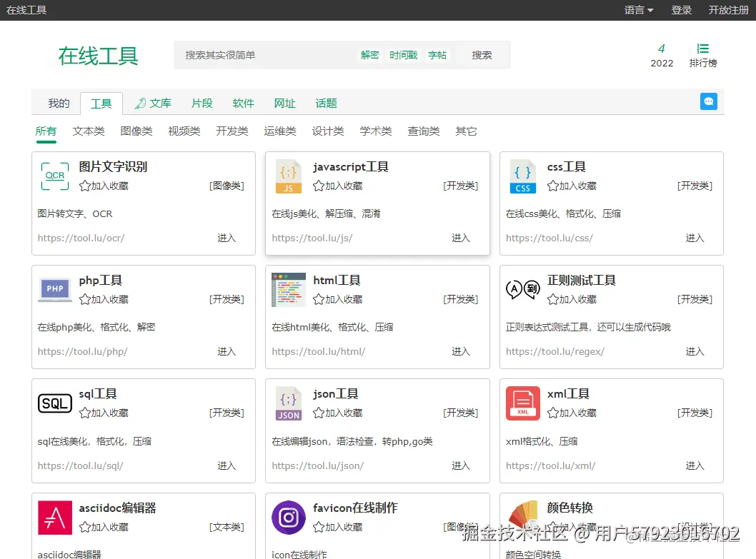Switch to the 文库 tab

coord(153,103)
